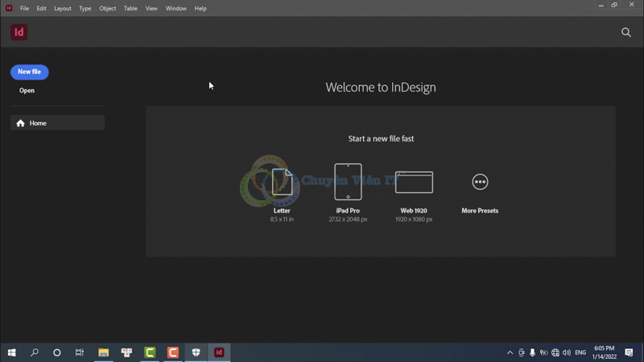Open the Layout menu
The image size is (644, 362).
[x=63, y=8]
